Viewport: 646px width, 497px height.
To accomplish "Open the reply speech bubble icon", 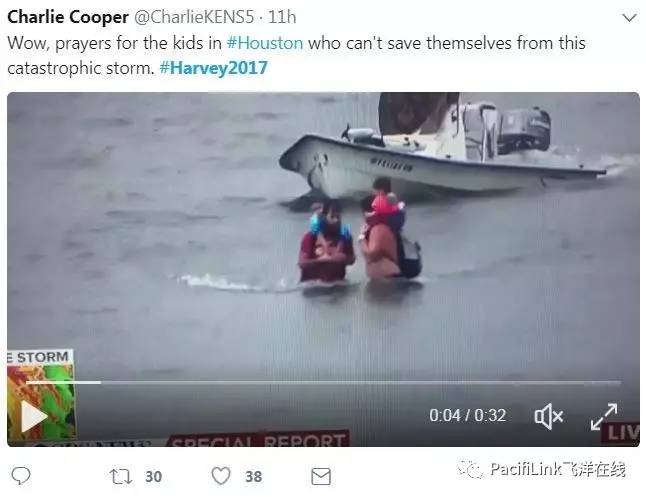I will [x=21, y=476].
